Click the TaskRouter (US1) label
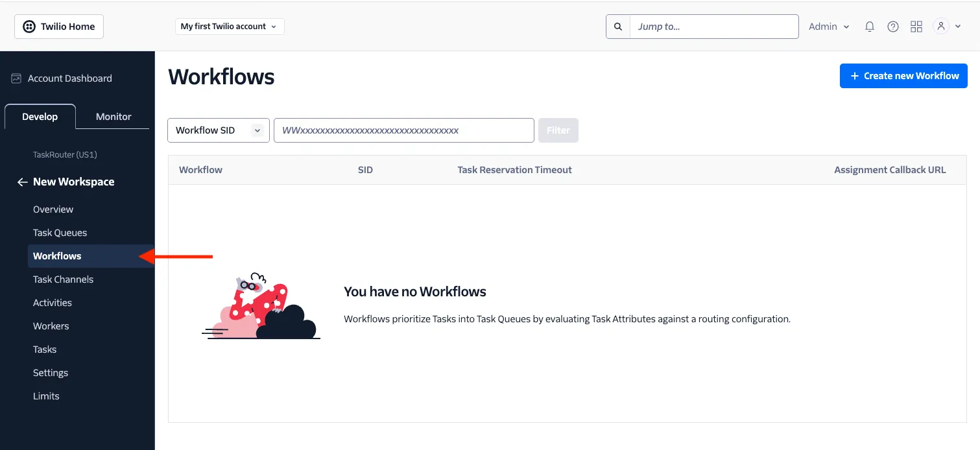 pos(65,155)
